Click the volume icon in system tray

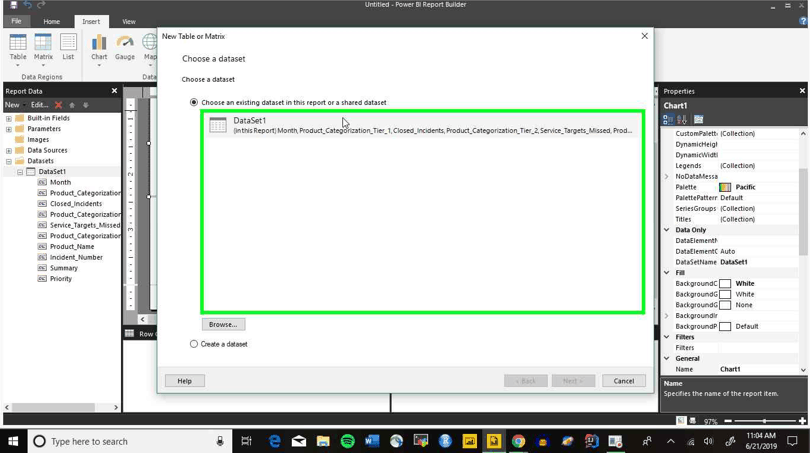click(708, 441)
